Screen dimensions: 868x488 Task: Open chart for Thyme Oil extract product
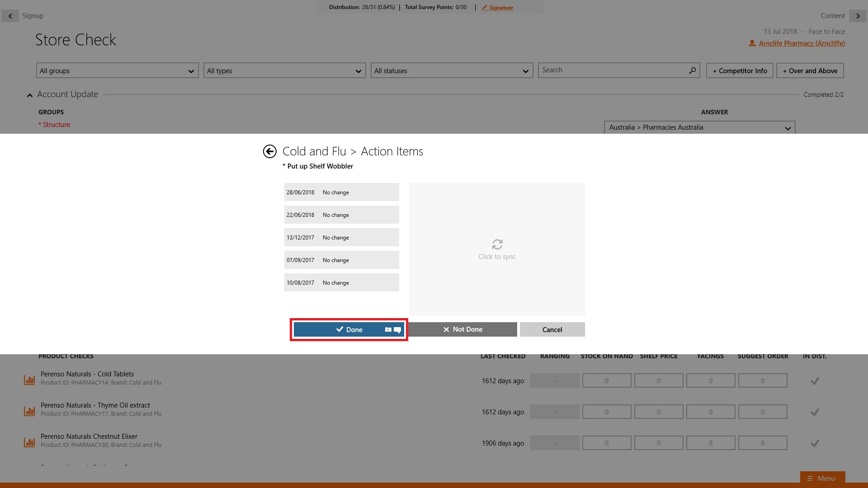(29, 411)
